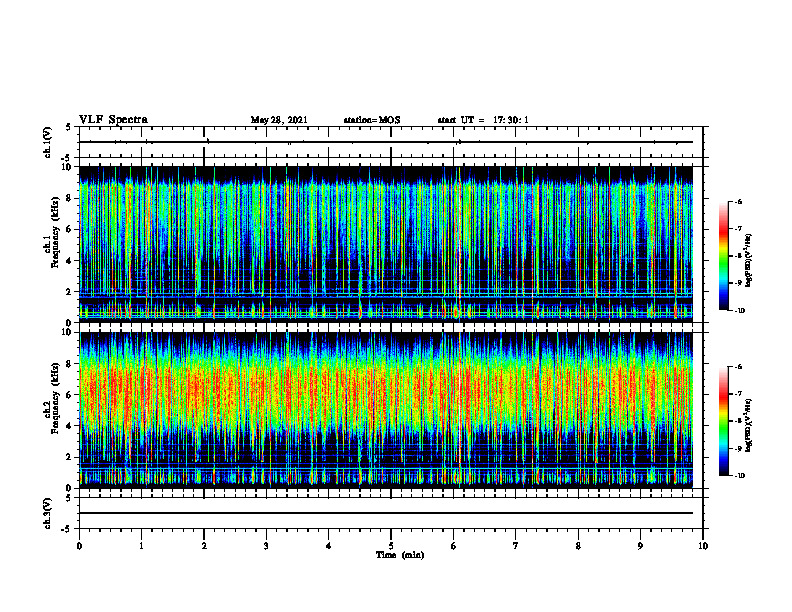Click the "-10" tick on ch.2 colorbar
This screenshot has height=612, width=792.
740,476
